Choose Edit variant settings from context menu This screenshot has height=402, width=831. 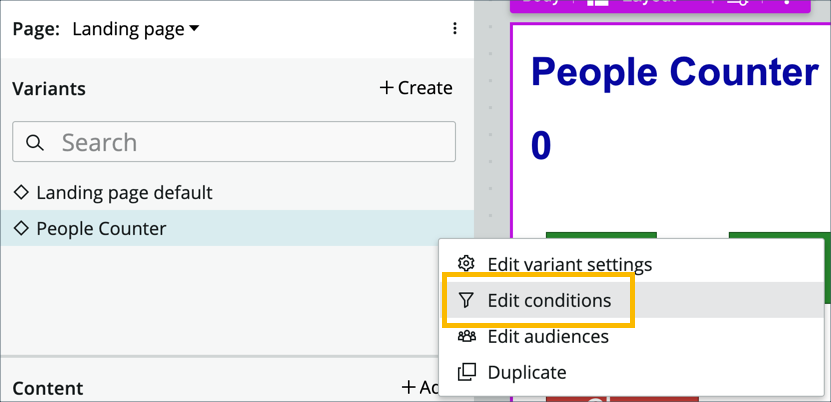click(569, 264)
